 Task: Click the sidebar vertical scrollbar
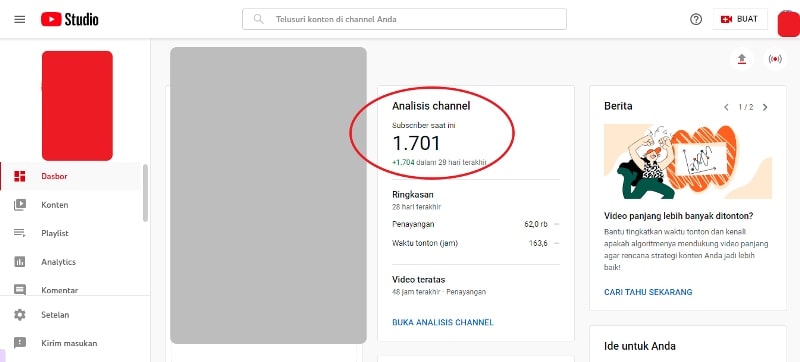tap(145, 193)
